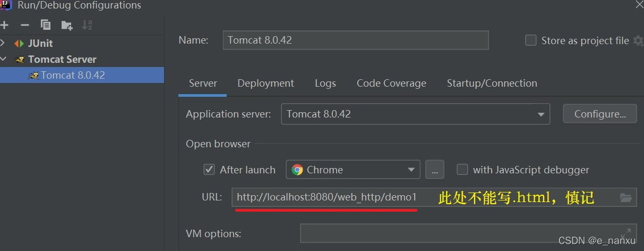Select Tomcat 8.0.42 in configuration tree
The width and height of the screenshot is (644, 251).
82,75
